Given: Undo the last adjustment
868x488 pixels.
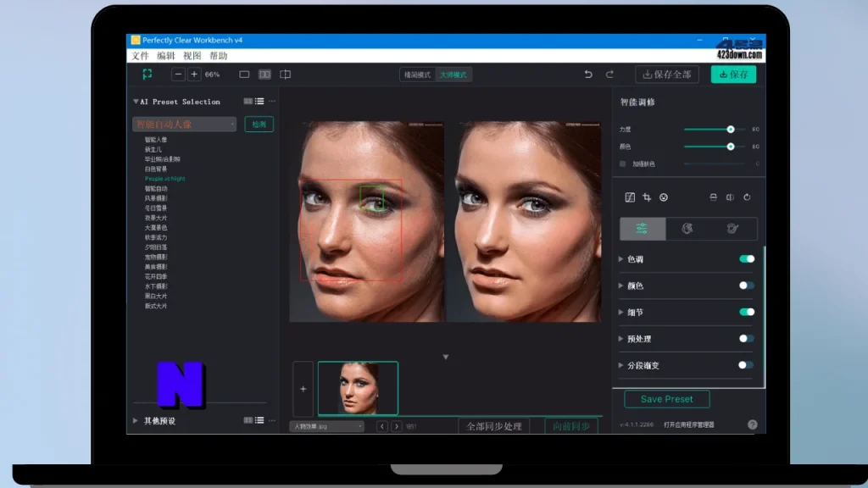Looking at the screenshot, I should (588, 75).
